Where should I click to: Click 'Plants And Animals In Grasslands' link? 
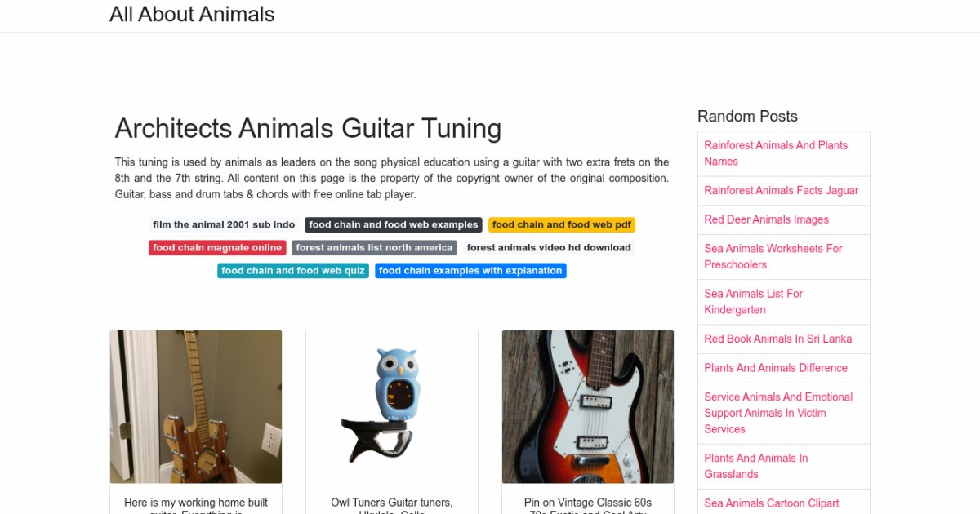click(755, 466)
